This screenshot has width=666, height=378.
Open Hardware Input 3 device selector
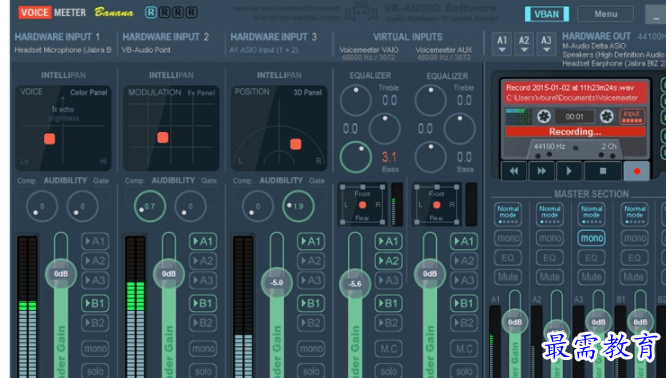click(264, 50)
